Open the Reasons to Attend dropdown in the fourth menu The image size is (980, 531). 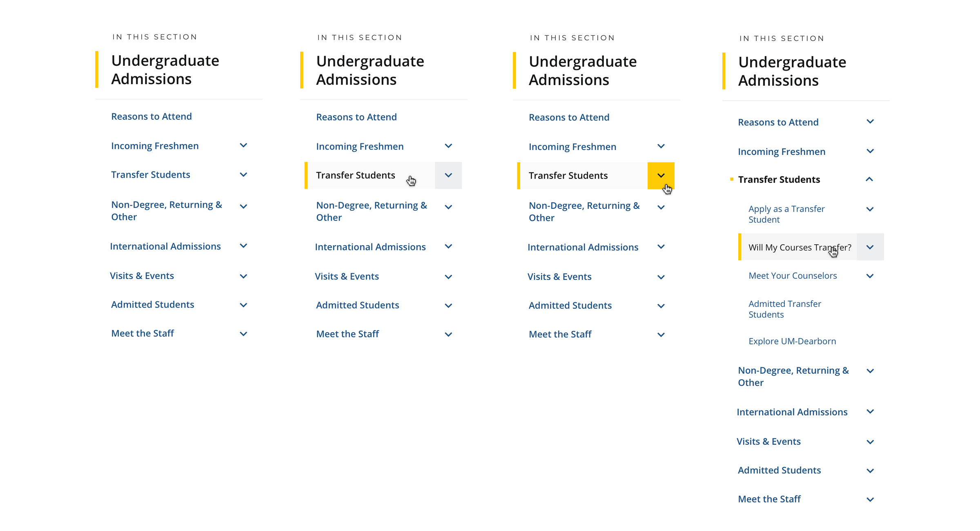coord(871,121)
